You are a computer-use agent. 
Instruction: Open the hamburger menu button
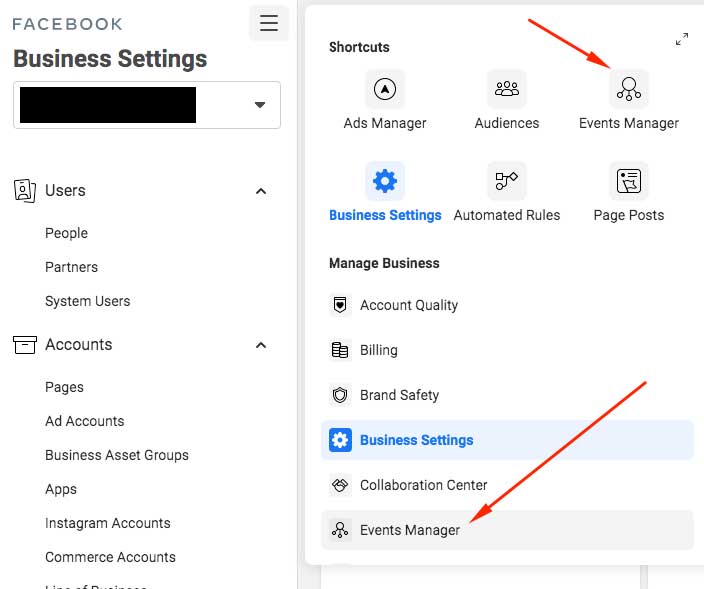269,23
